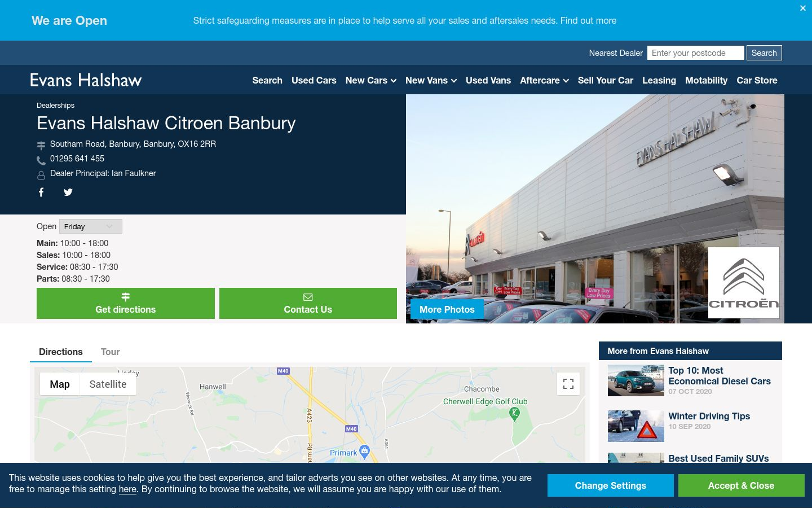Viewport: 812px width, 508px height.
Task: Expand the Aftercare menu
Action: 544,80
